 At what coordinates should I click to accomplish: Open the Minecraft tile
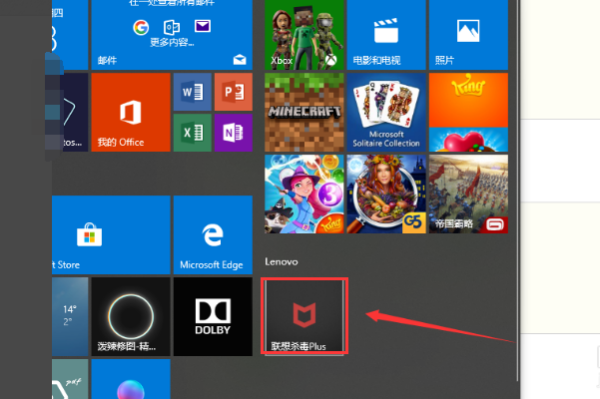(304, 112)
